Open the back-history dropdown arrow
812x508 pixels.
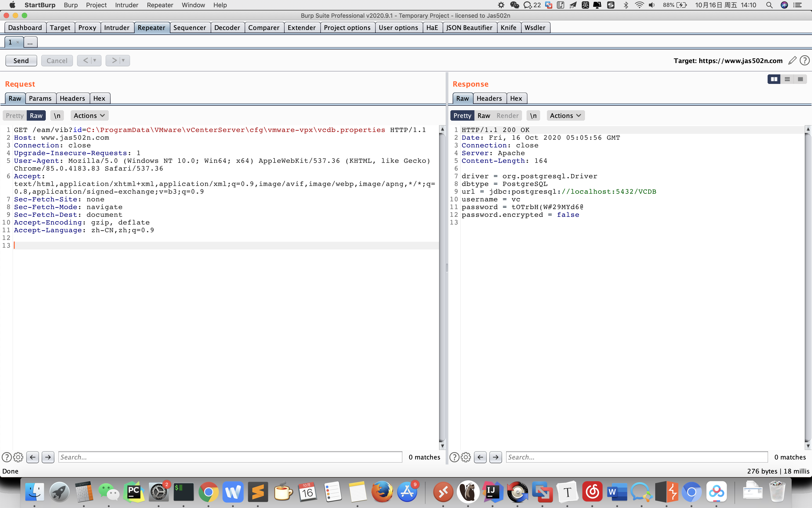click(95, 61)
